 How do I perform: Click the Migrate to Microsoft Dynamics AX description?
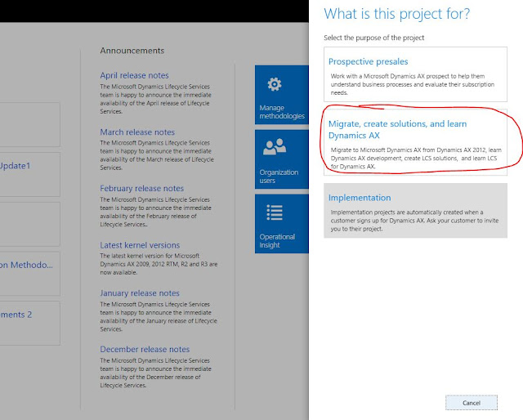click(x=416, y=159)
